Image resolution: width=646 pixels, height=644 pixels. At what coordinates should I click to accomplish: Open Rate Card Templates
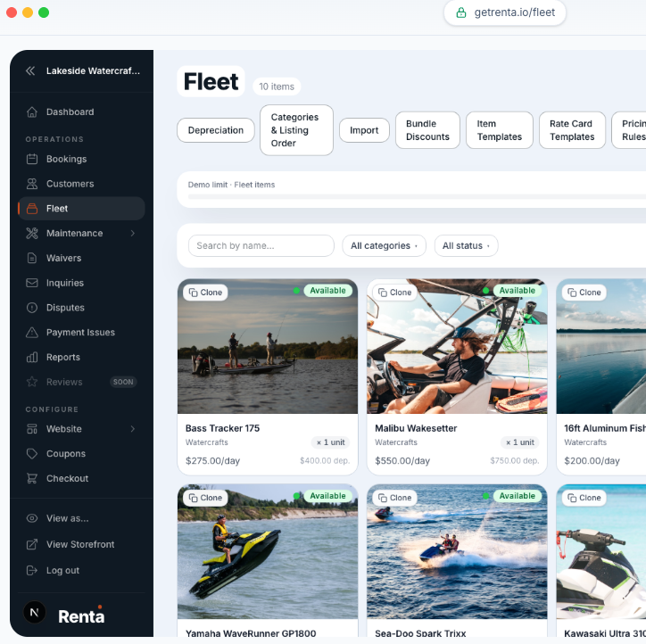[x=572, y=130]
